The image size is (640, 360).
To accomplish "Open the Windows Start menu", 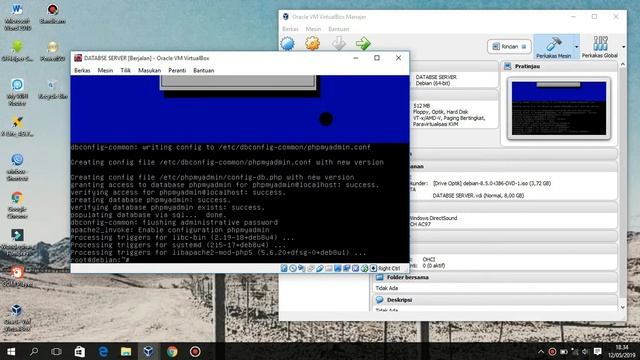I will 11,351.
